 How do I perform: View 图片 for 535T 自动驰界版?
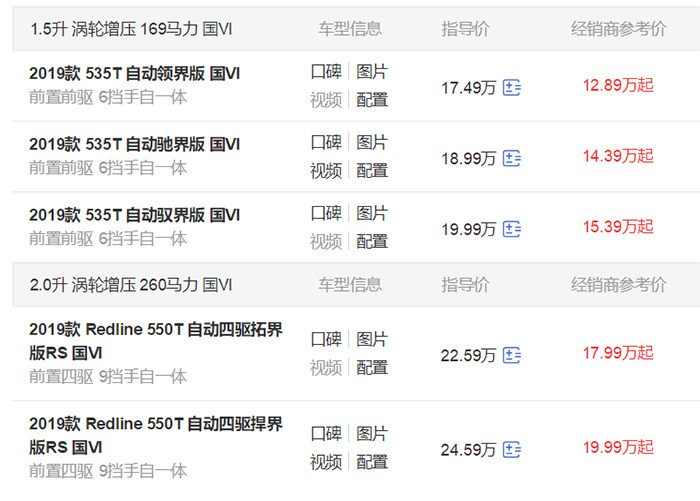pyautogui.click(x=372, y=142)
